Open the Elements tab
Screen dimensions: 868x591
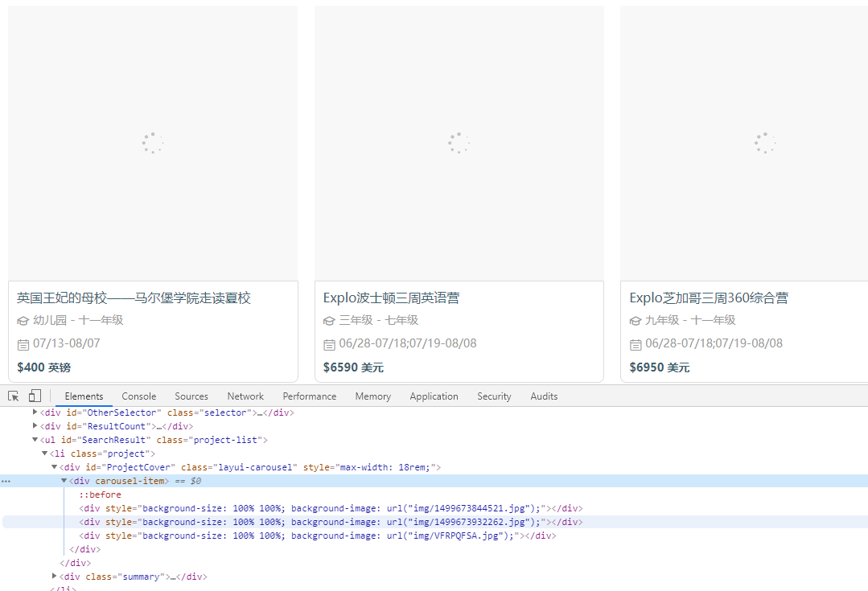point(84,396)
